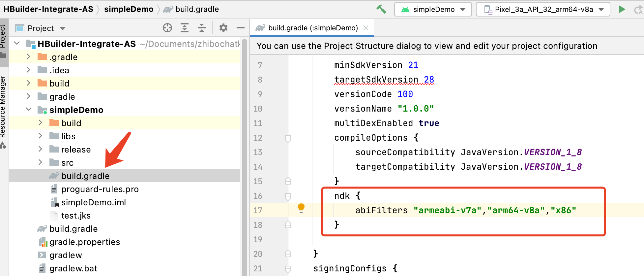Open proguard-rules.pro file in tree
This screenshot has width=644, height=276.
point(100,189)
